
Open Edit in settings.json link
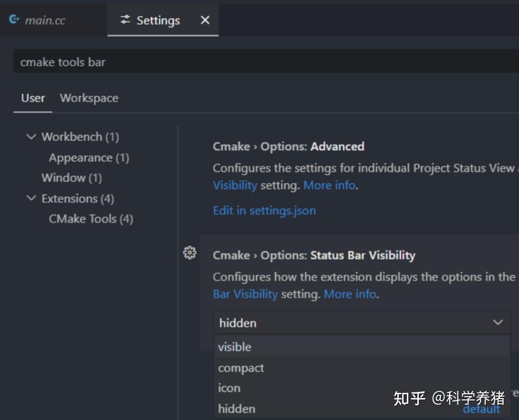point(264,210)
